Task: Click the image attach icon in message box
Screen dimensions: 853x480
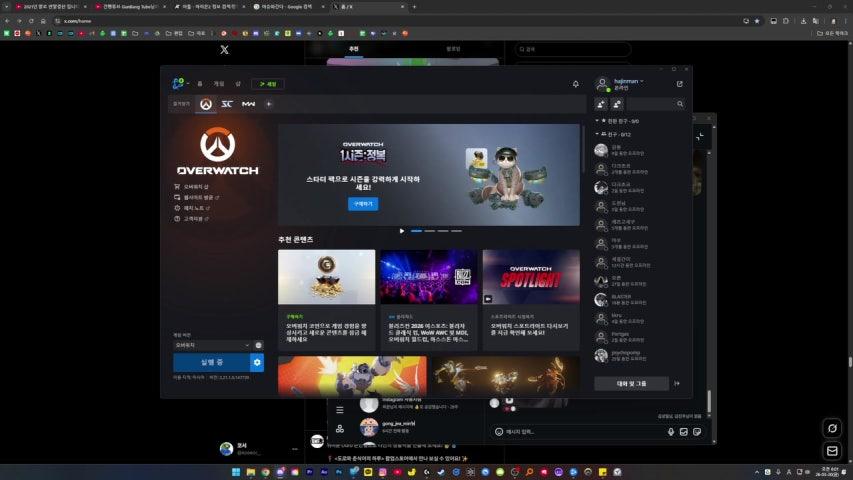Action: click(684, 432)
